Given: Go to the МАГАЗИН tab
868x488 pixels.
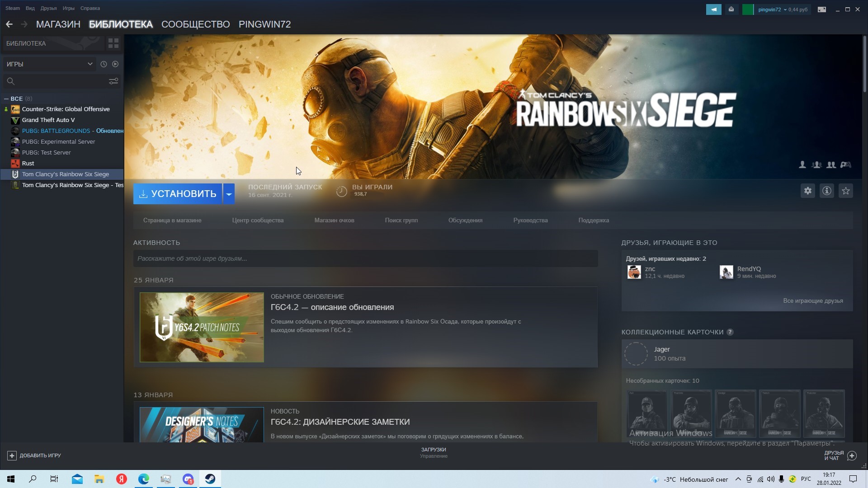Looking at the screenshot, I should [58, 24].
